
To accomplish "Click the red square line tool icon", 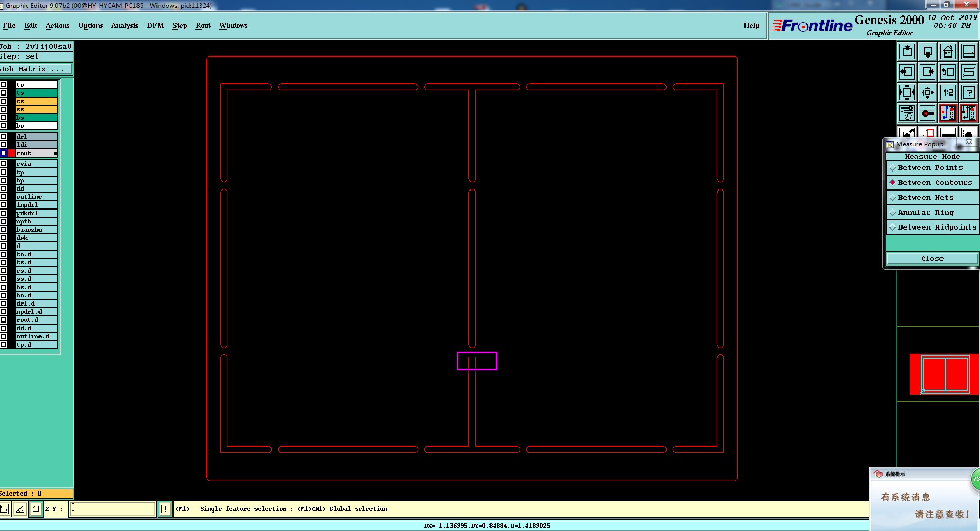I will pos(928,132).
